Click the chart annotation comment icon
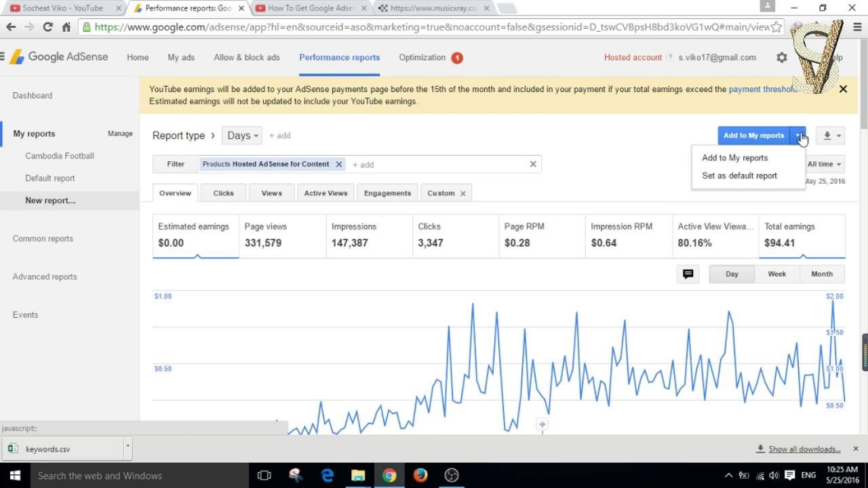This screenshot has height=488, width=868. [688, 274]
